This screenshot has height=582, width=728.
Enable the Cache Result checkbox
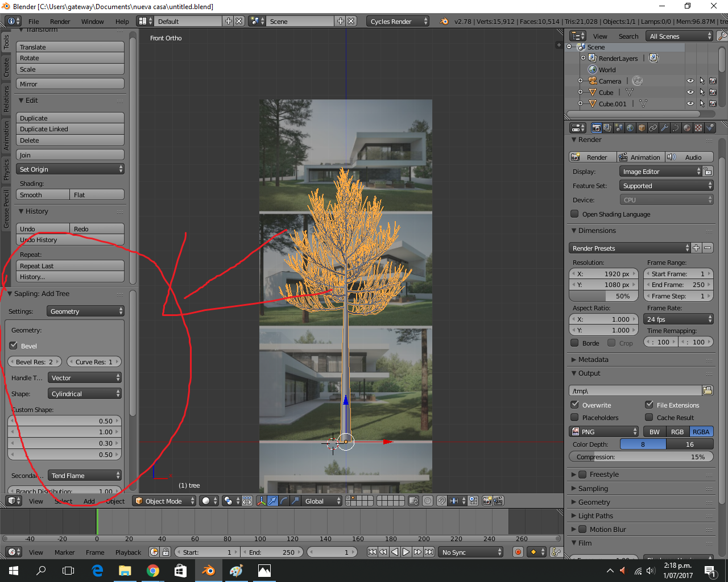coord(649,417)
